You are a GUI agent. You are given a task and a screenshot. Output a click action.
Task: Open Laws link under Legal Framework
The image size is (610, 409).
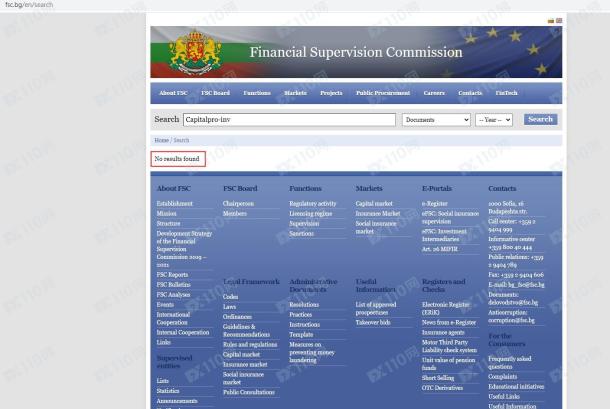point(229,307)
